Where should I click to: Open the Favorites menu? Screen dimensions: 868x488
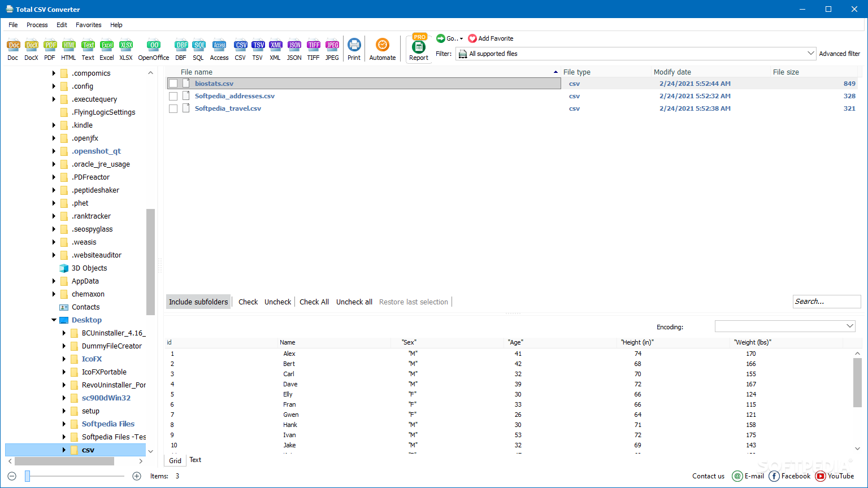pyautogui.click(x=89, y=25)
